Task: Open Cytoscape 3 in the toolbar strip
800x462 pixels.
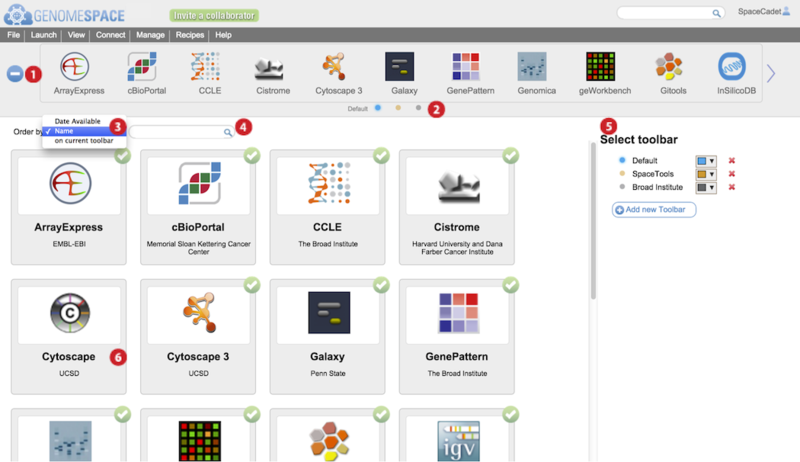Action: point(334,67)
